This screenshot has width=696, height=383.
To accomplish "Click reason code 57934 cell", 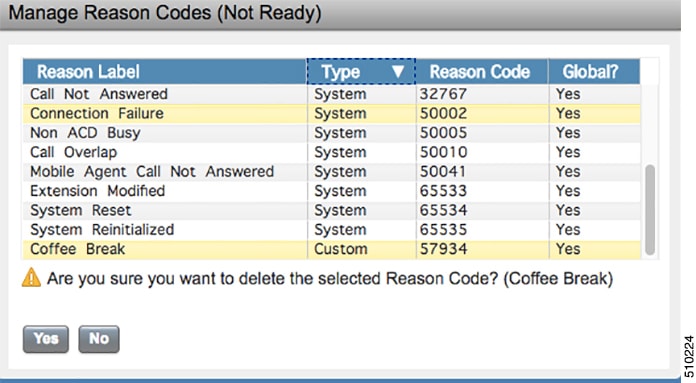I will (482, 249).
